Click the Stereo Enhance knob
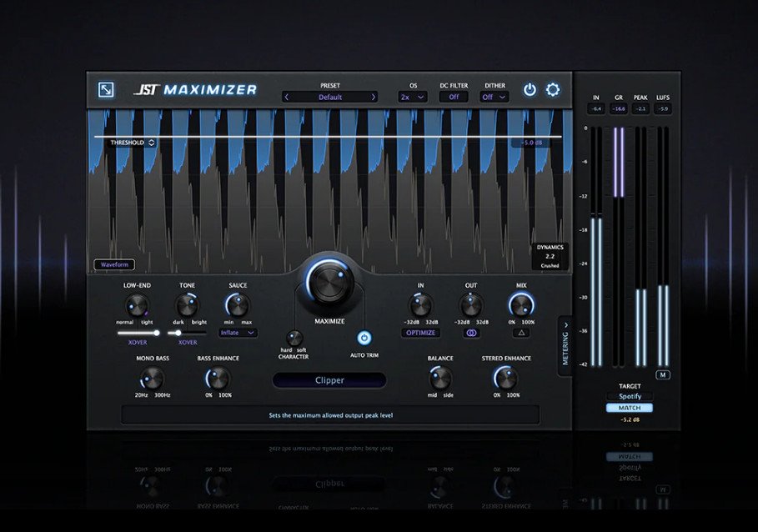This screenshot has width=758, height=532. click(x=505, y=379)
